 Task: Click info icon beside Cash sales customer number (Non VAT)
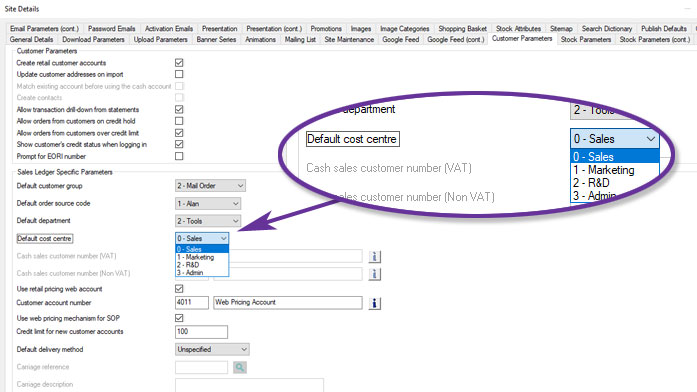click(x=374, y=274)
